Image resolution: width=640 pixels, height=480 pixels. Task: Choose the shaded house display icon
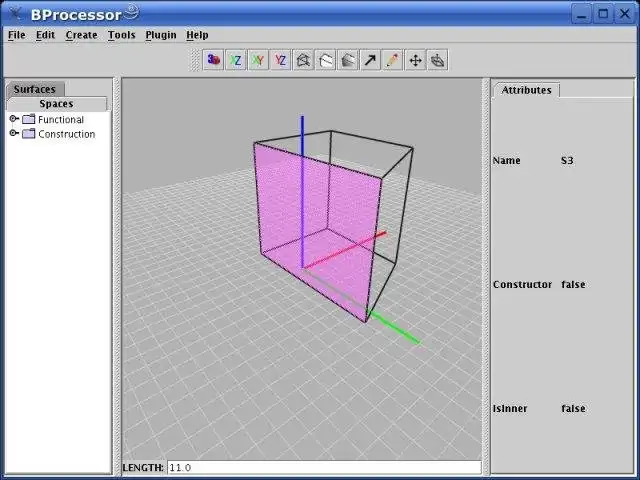pyautogui.click(x=348, y=60)
